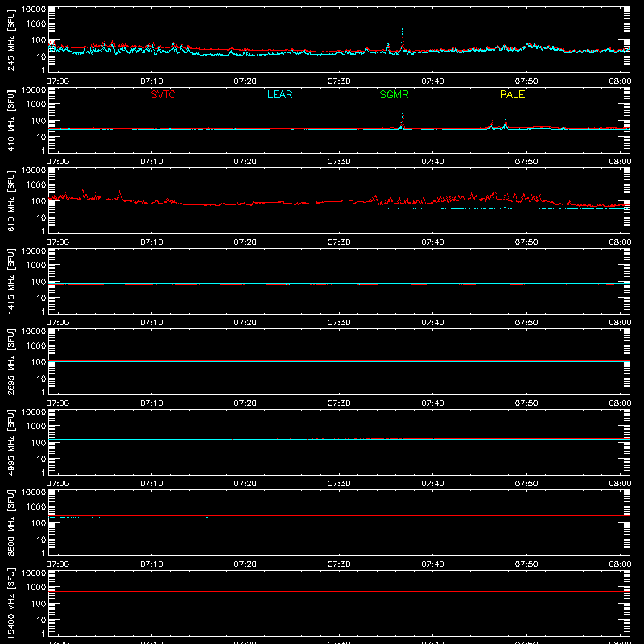This screenshot has width=644, height=644.
Task: Click 07:20 tick label under 8800 MHz plot
Action: coord(246,564)
